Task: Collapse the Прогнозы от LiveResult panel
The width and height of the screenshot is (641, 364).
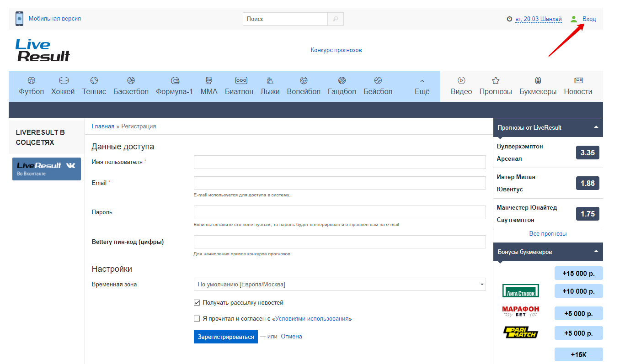Action: pos(596,127)
